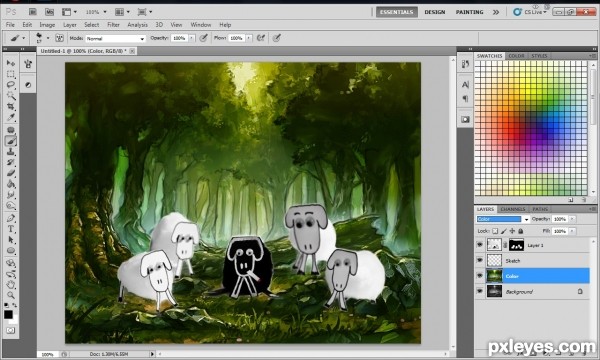600x360 pixels.
Task: Open the layer Opacity arrow
Action: tap(572, 219)
